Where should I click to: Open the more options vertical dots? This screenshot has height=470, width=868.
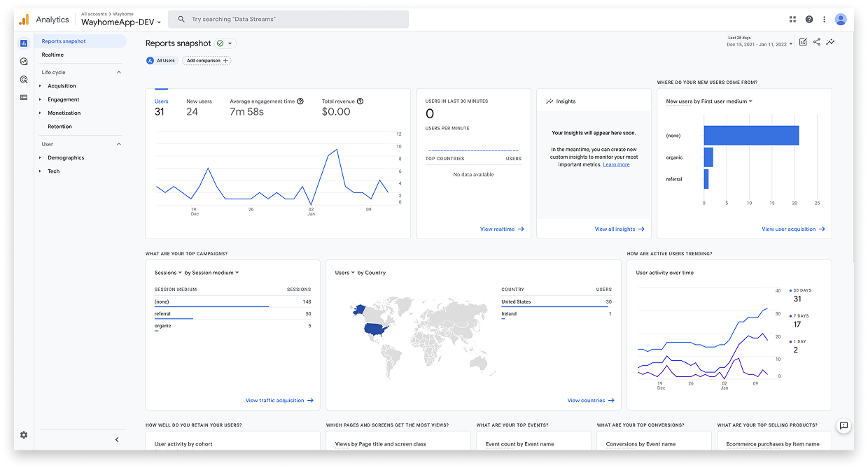tap(824, 20)
